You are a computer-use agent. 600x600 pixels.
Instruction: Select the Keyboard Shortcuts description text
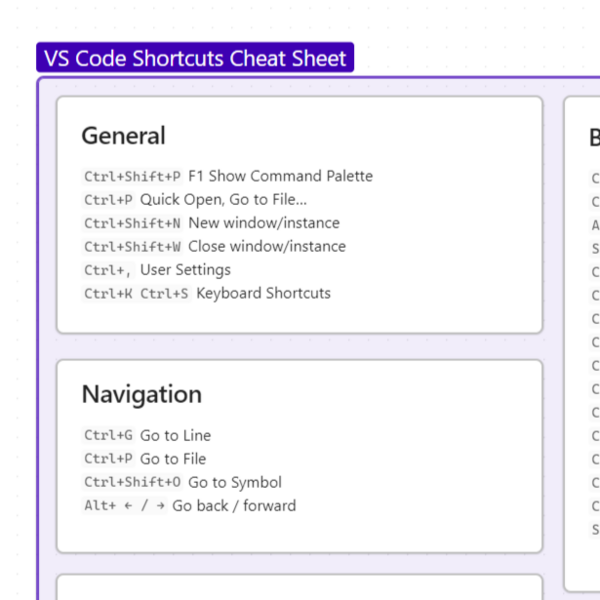click(x=263, y=293)
